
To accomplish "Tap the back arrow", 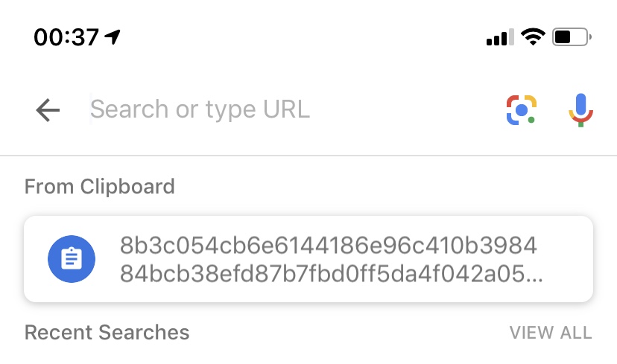I will tap(48, 110).
